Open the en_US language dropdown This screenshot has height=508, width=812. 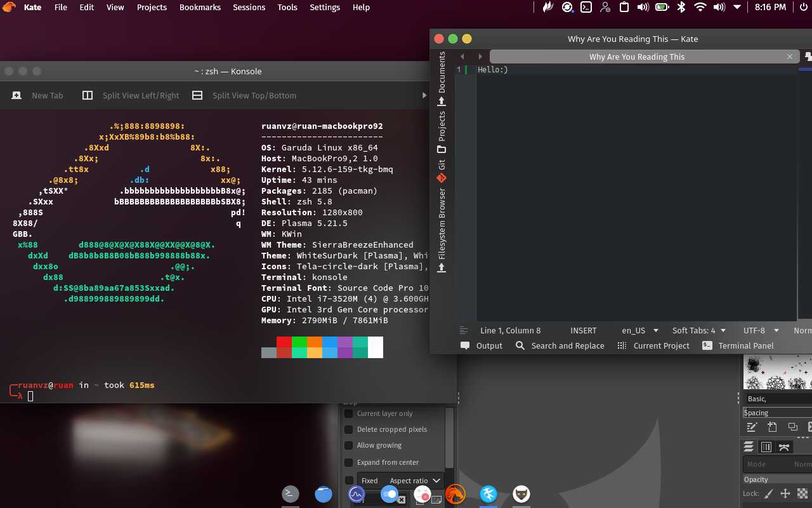pyautogui.click(x=639, y=330)
